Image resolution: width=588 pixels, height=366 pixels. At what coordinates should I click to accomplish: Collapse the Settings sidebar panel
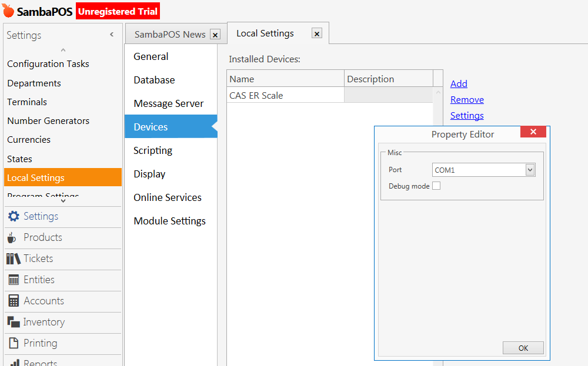tap(112, 35)
